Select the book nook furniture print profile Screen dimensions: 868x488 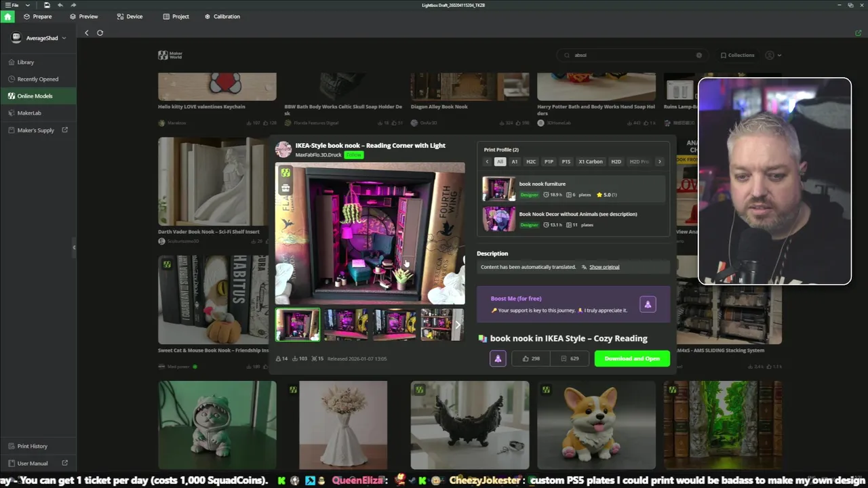point(574,189)
